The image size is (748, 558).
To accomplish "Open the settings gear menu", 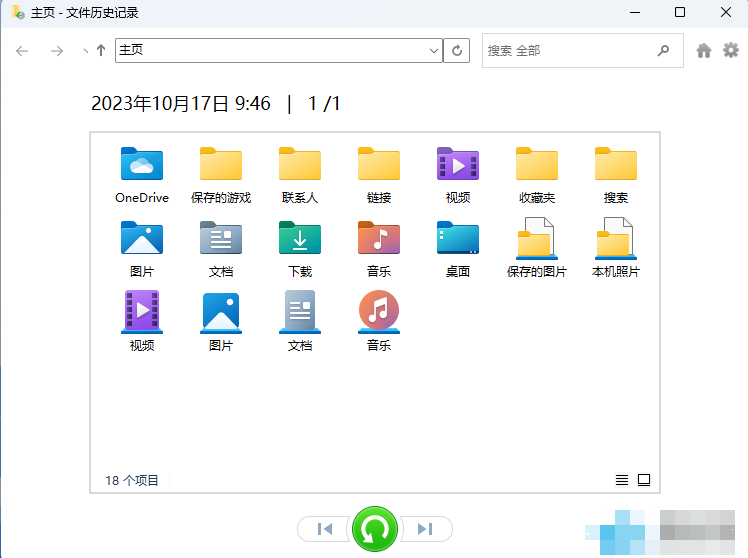I will [x=731, y=50].
